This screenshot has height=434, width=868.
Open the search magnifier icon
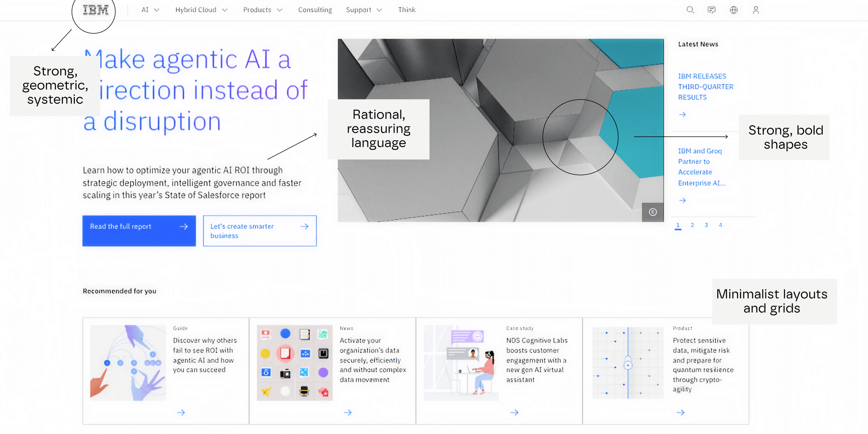[690, 10]
